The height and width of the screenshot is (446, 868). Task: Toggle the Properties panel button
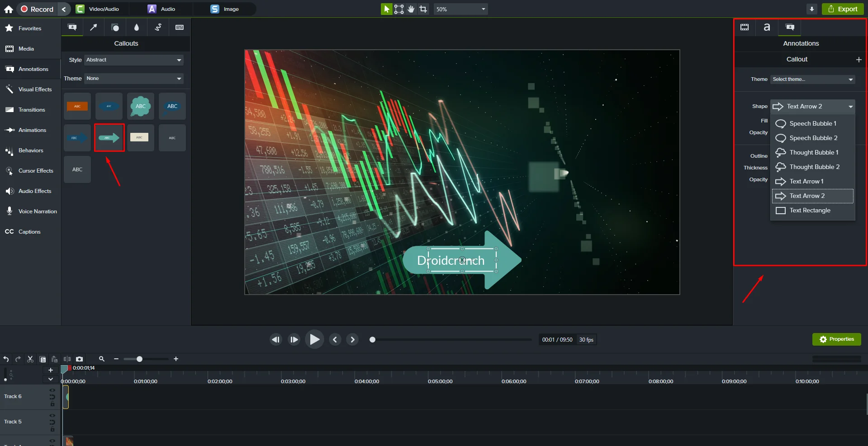[x=836, y=339]
